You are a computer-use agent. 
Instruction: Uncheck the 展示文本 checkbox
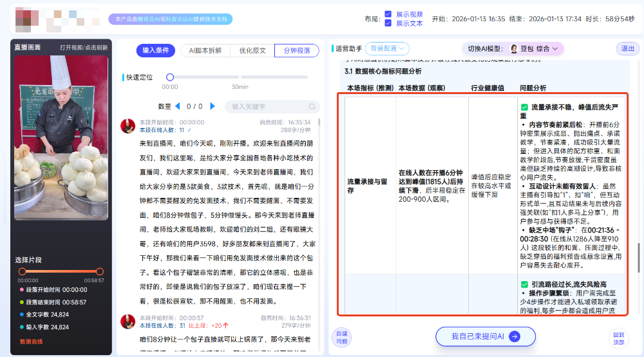tap(388, 23)
